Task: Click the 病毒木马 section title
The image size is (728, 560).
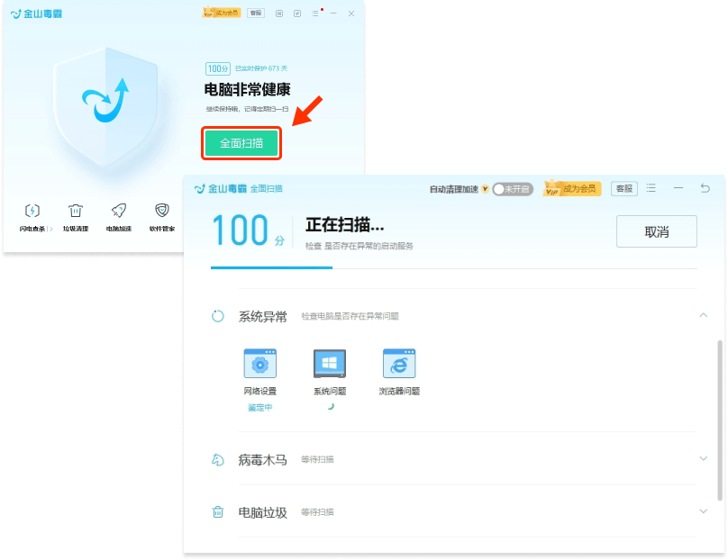Action: pyautogui.click(x=263, y=460)
